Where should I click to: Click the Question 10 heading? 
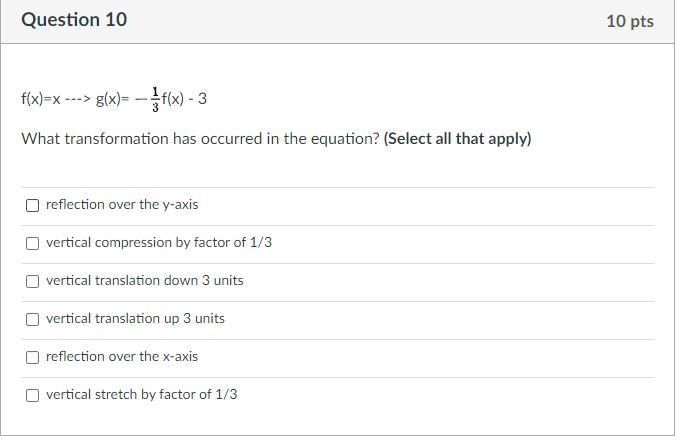tap(74, 20)
